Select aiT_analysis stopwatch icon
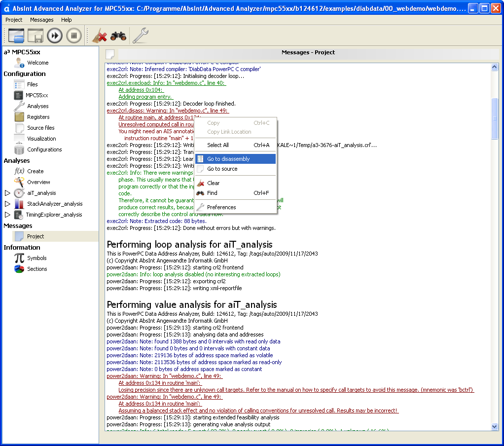The height and width of the screenshot is (446, 504). pyautogui.click(x=19, y=193)
